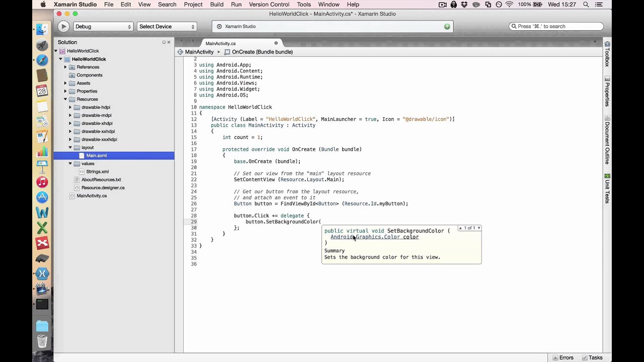Select Main.axml in the solution tree
Image resolution: width=644 pixels, height=362 pixels.
[x=114, y=155]
